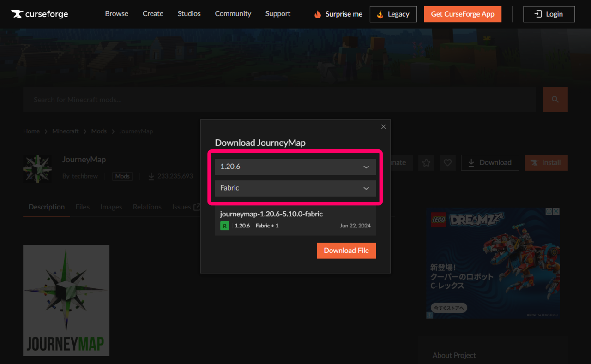Click the ad info icon
The image size is (591, 364).
(549, 211)
